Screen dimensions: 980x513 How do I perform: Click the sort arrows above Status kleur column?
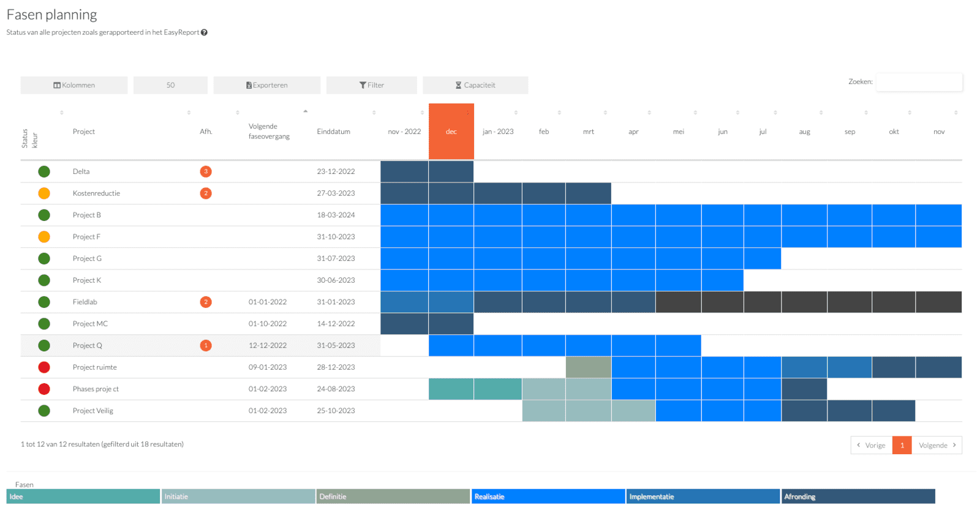[61, 113]
